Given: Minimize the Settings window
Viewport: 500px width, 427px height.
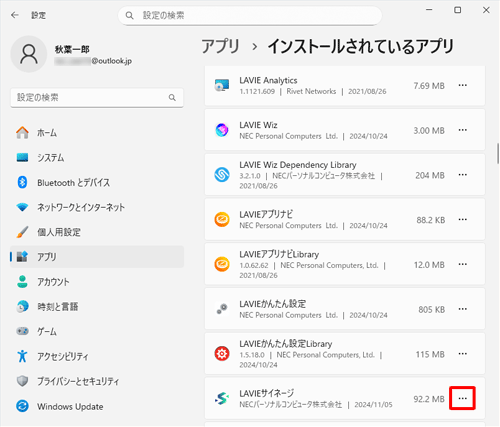Looking at the screenshot, I should click(429, 10).
